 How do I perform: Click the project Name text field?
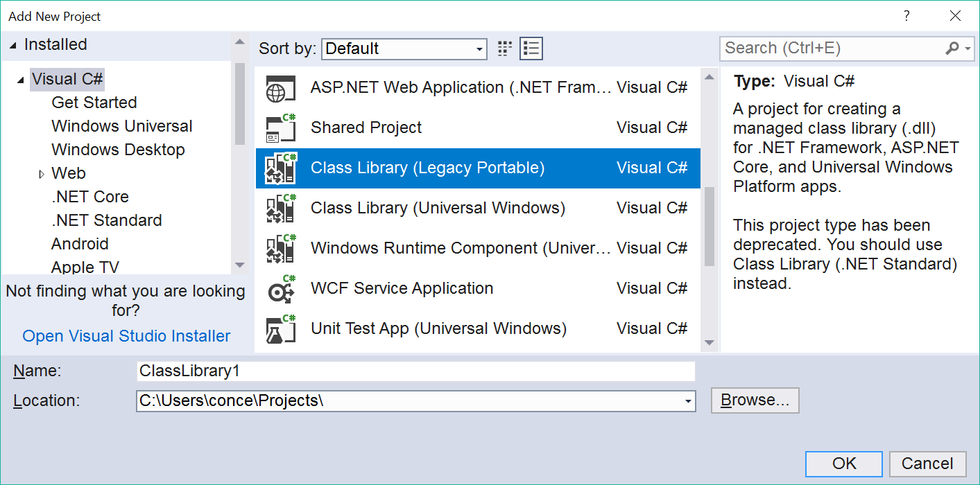[415, 371]
